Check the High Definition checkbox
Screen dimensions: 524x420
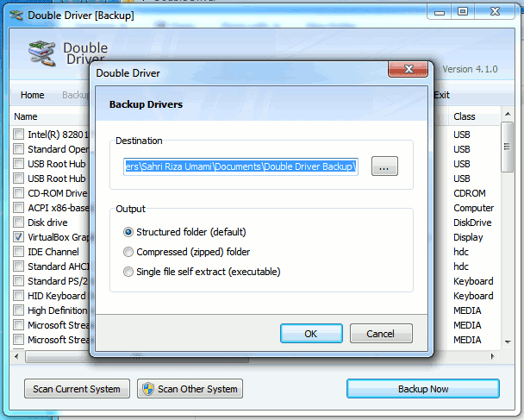point(18,310)
